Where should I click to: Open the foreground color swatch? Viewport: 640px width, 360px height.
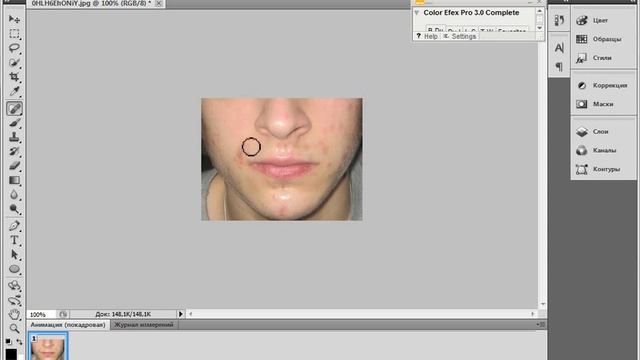[x=11, y=354]
